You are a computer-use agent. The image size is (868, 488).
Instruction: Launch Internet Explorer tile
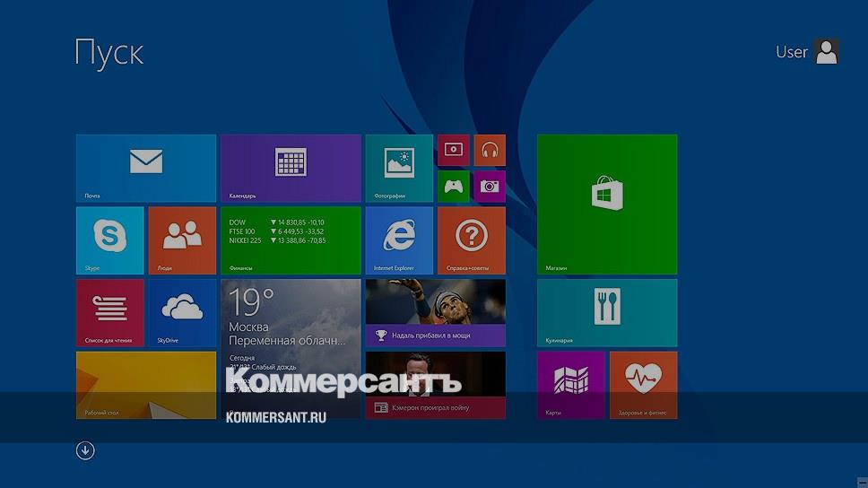(x=399, y=240)
